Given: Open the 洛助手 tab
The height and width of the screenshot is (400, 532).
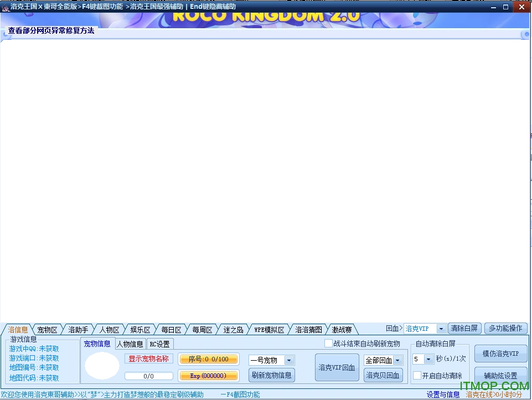Looking at the screenshot, I should [x=78, y=329].
